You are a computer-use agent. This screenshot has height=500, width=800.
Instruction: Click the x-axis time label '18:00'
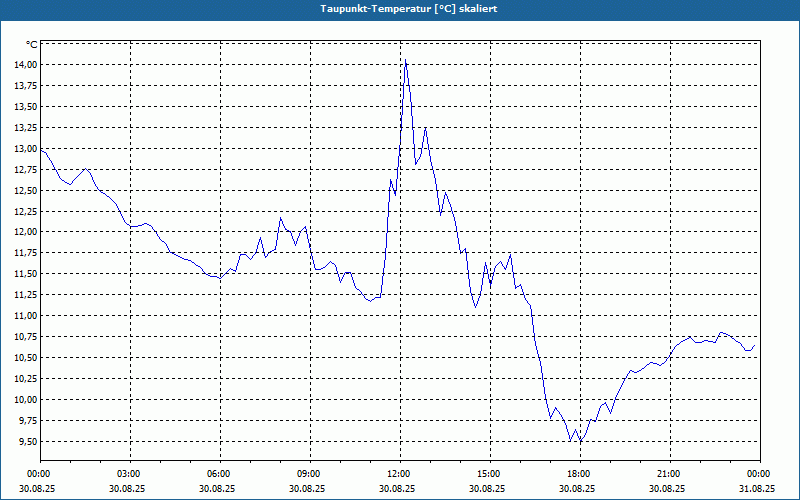point(578,474)
